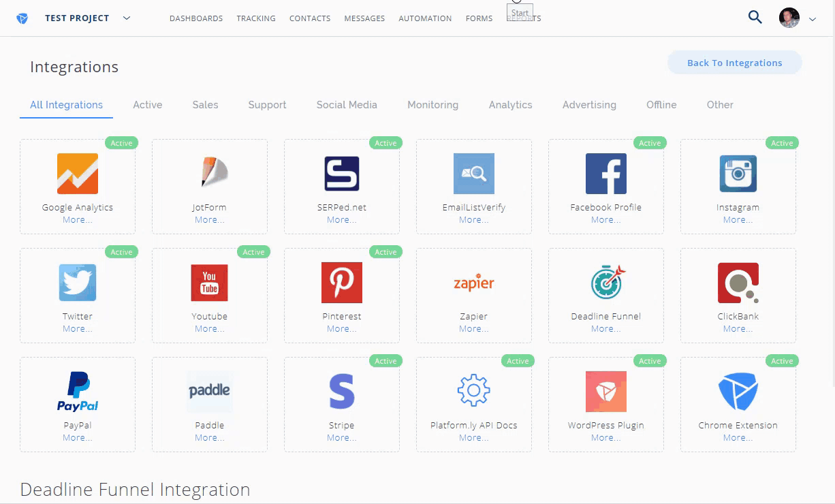
Task: Switch to the Advertising tab
Action: (x=589, y=105)
